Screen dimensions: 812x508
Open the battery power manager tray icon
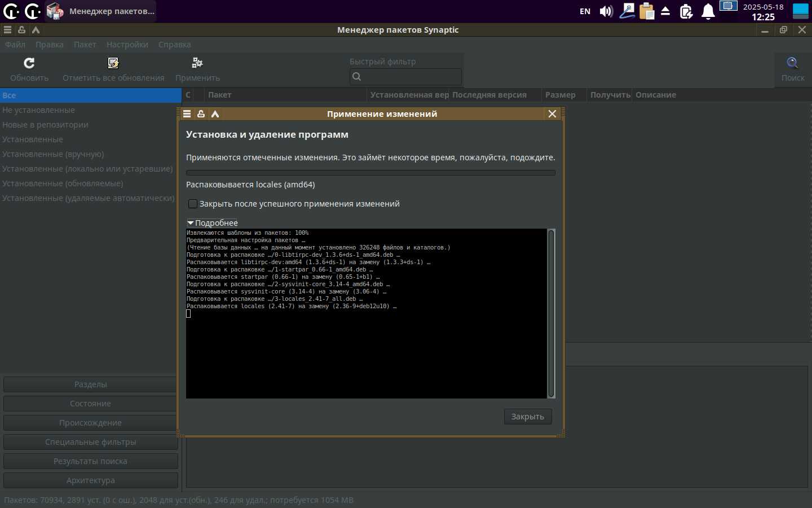(x=686, y=11)
